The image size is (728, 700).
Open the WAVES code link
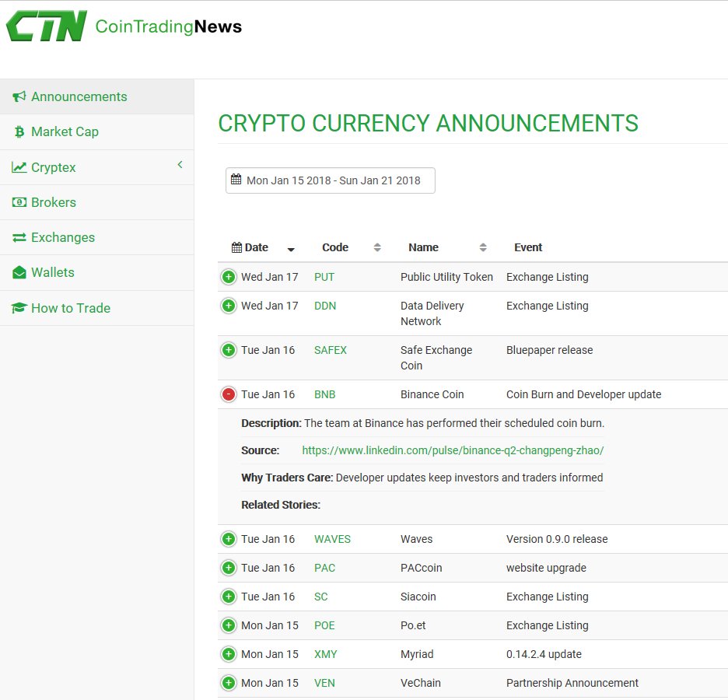click(x=332, y=539)
